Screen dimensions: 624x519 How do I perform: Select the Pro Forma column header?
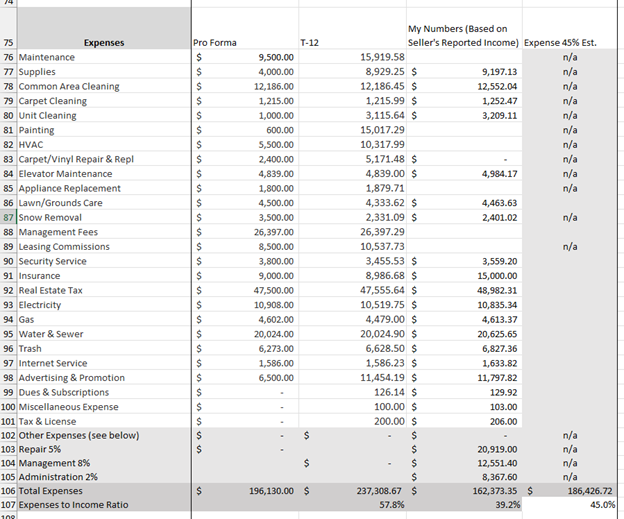245,28
